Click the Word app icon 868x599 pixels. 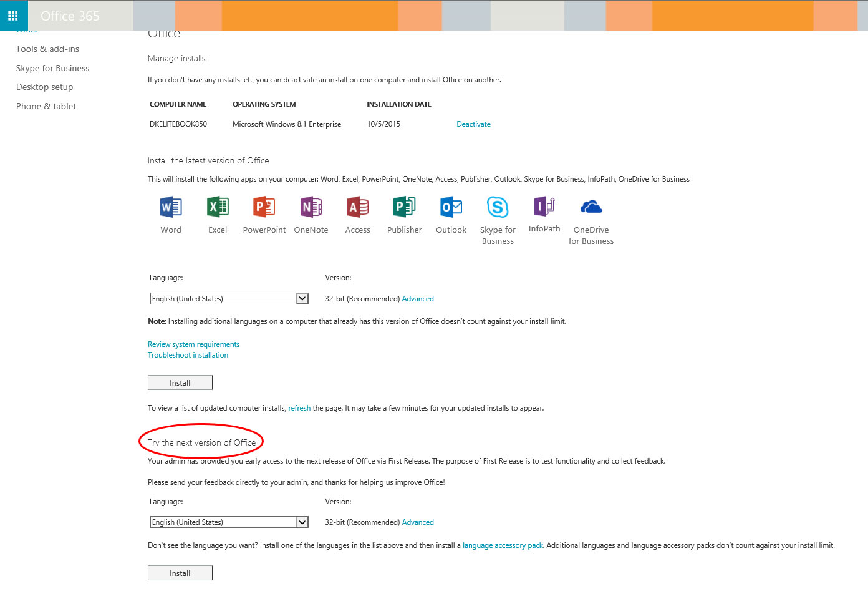tap(171, 207)
